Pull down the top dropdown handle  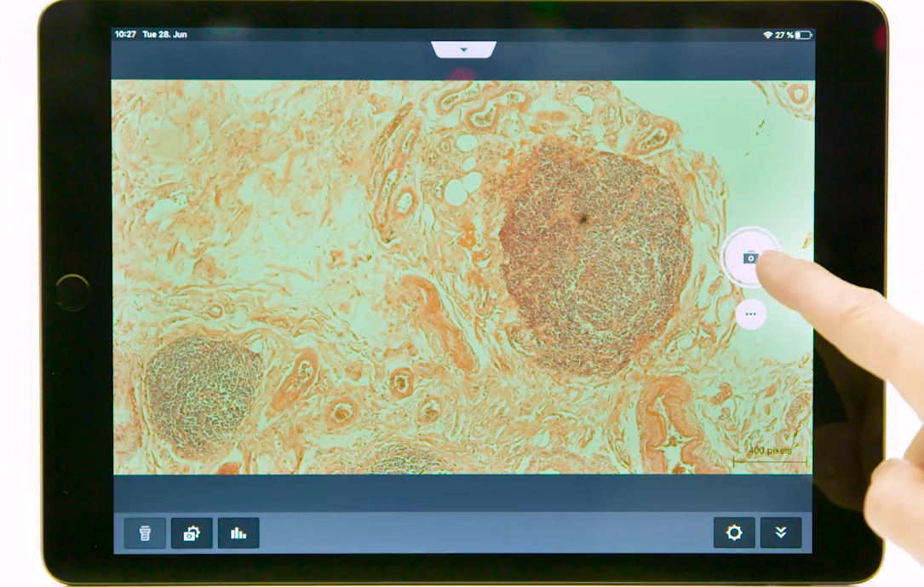pos(464,49)
